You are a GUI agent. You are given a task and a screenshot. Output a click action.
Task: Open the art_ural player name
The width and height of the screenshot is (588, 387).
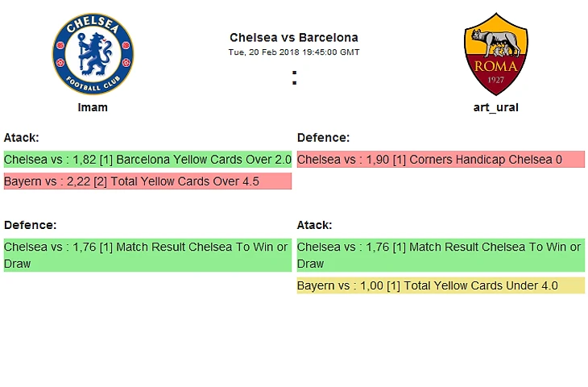tap(495, 107)
